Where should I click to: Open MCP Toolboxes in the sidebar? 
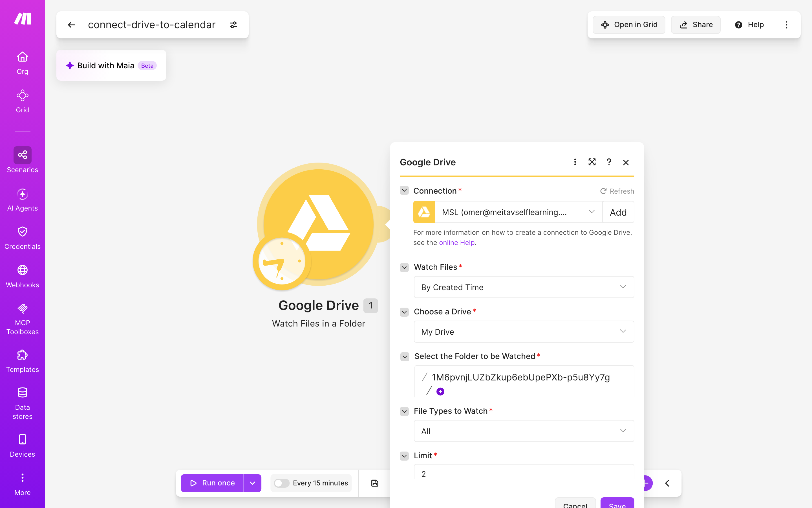tap(23, 319)
